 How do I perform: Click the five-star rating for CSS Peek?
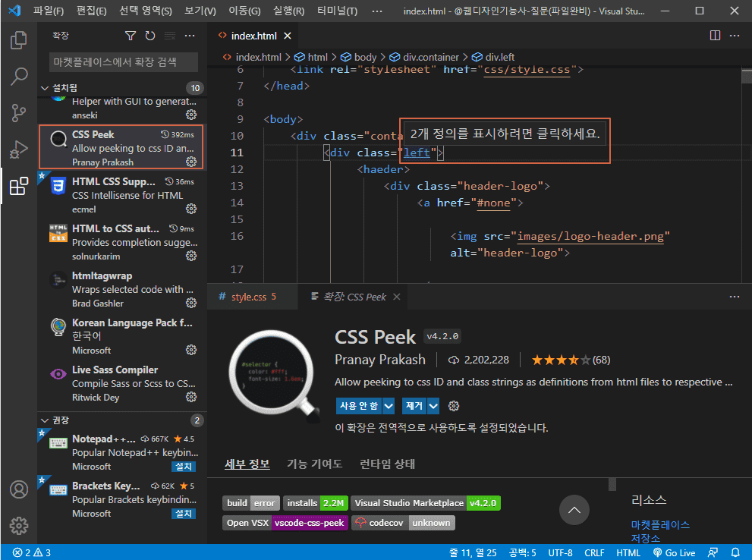(x=571, y=360)
